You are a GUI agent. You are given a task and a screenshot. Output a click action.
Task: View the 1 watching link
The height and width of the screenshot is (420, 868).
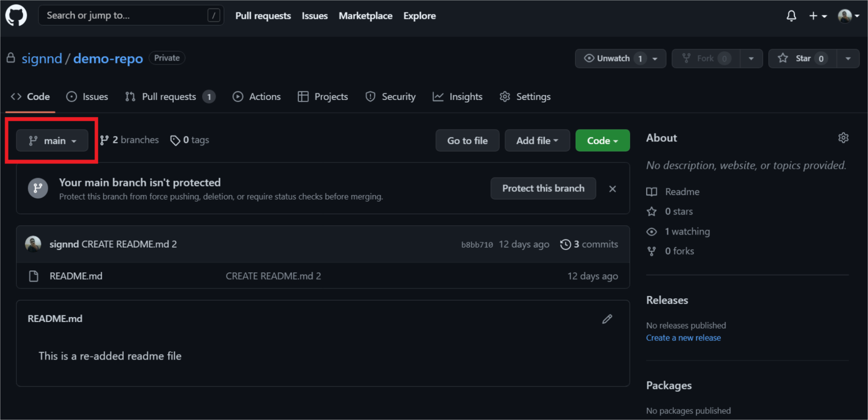coord(678,231)
